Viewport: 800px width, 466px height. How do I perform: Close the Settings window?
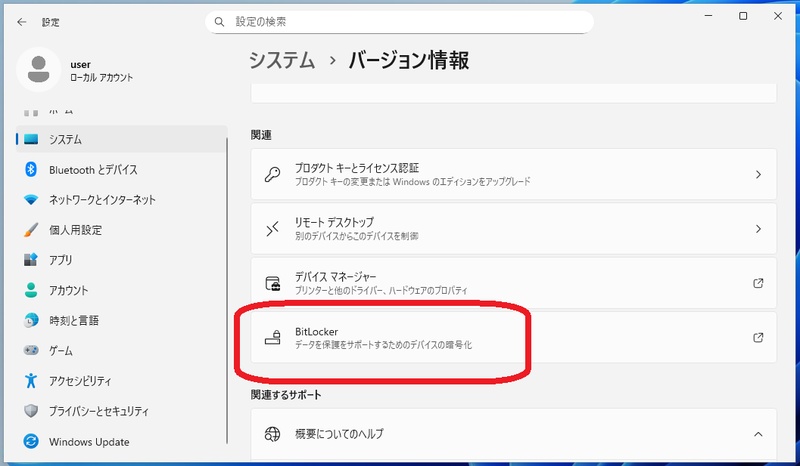tap(778, 16)
